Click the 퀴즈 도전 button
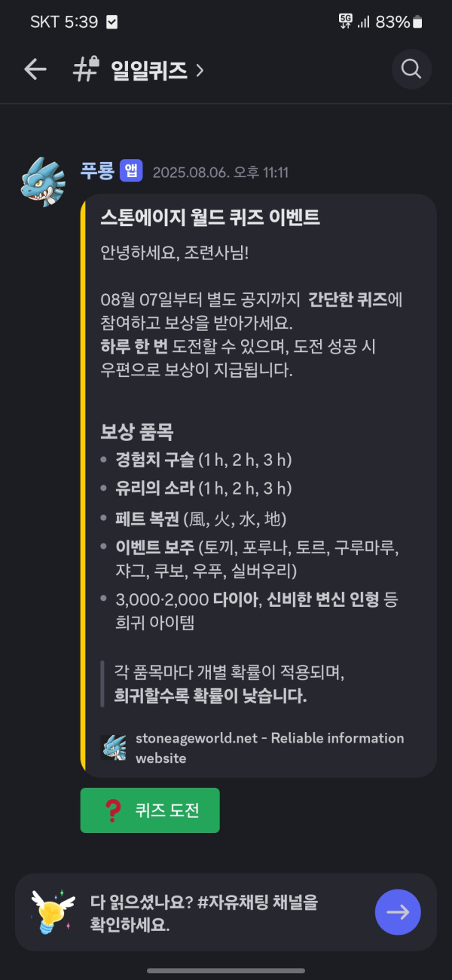 coord(150,810)
